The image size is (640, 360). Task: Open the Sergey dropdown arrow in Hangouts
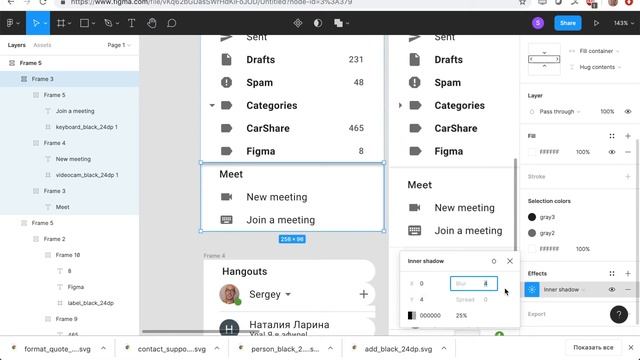[x=288, y=294]
